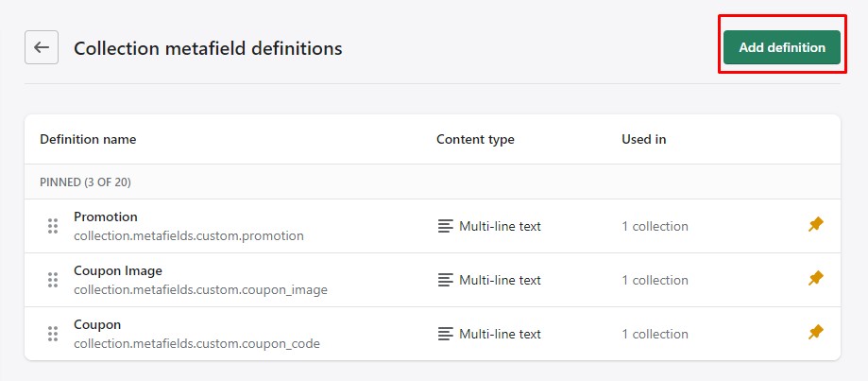This screenshot has height=381, width=868.
Task: Click the drag handle next to Coupon
Action: click(53, 334)
